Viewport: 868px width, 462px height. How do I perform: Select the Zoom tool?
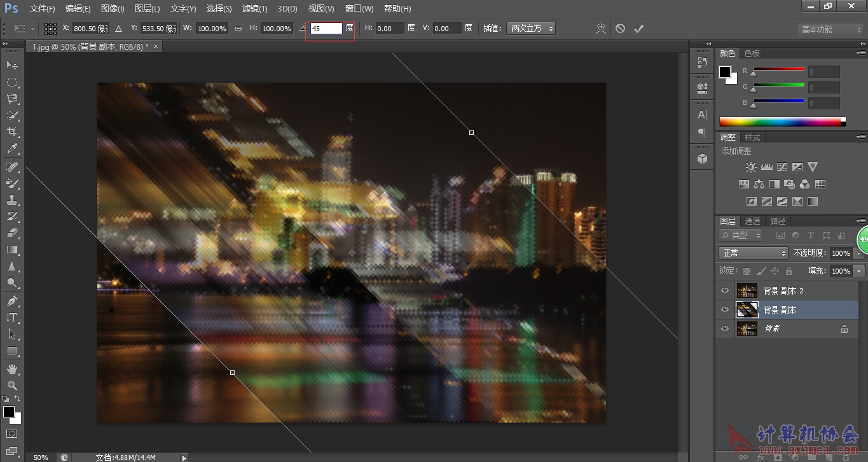12,386
